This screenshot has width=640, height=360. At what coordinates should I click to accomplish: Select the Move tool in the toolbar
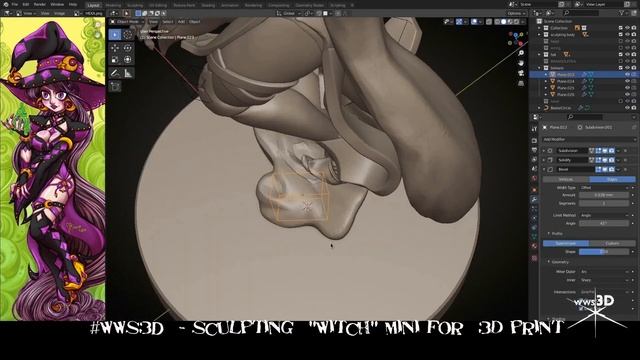[x=115, y=48]
